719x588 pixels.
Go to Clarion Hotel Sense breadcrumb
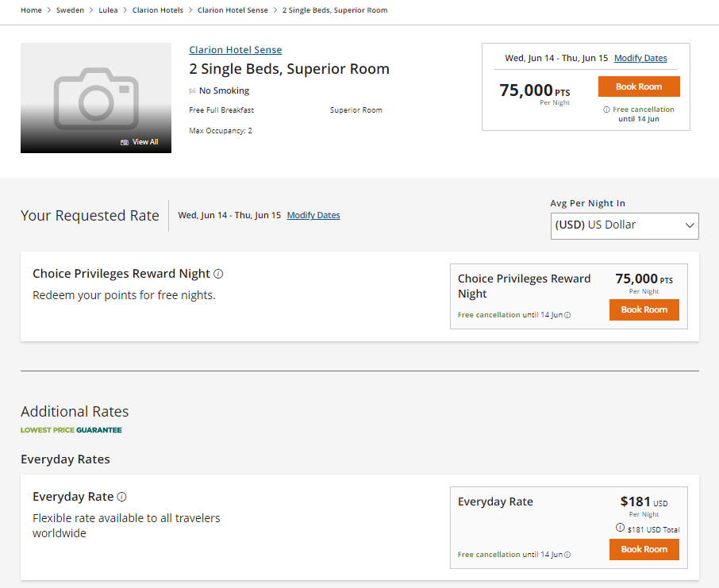pyautogui.click(x=233, y=10)
